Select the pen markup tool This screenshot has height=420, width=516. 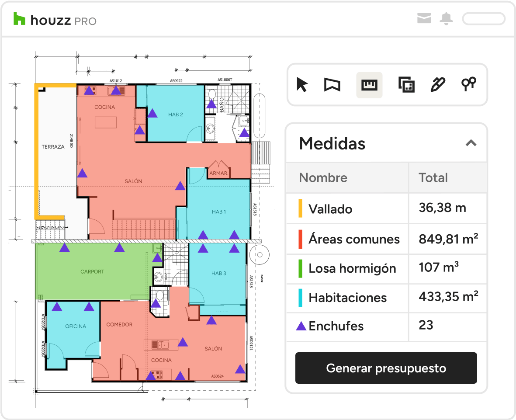[x=437, y=84]
